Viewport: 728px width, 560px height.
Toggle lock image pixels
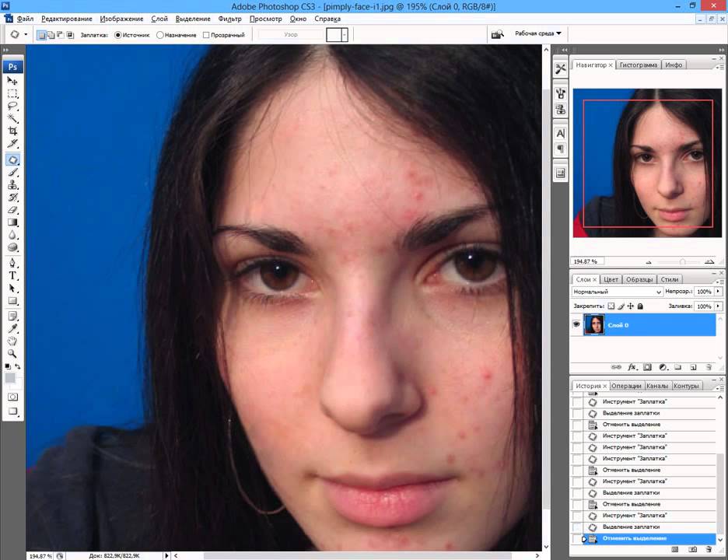coord(621,306)
